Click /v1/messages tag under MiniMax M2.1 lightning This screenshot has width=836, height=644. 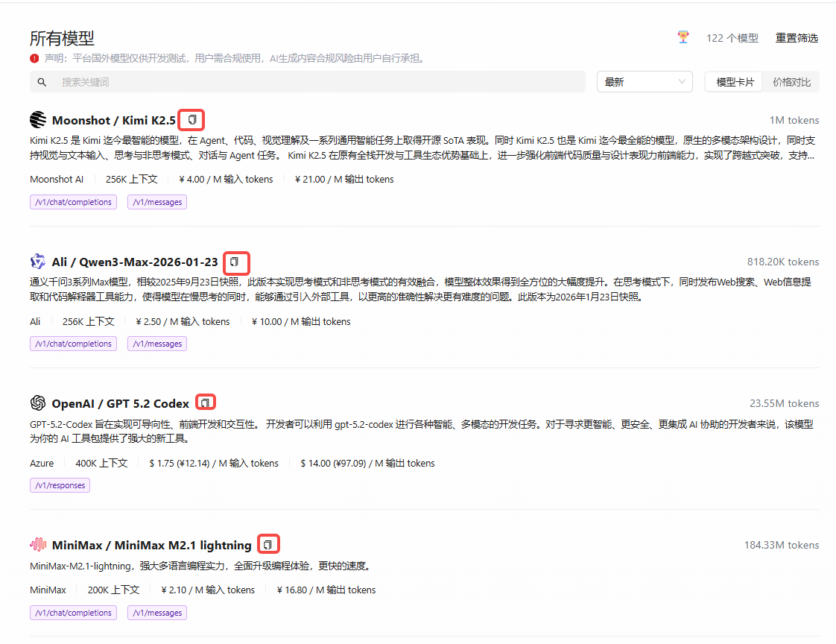(x=157, y=613)
